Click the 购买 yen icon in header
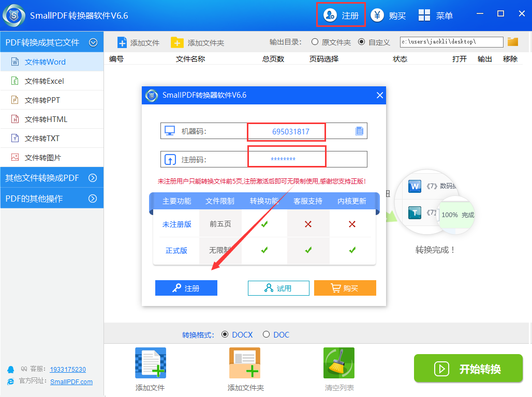The image size is (532, 397). (x=377, y=16)
